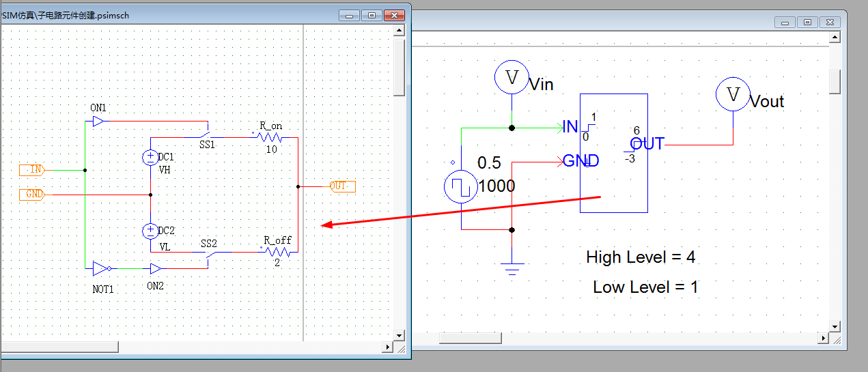The height and width of the screenshot is (372, 868).
Task: Click the R_off value 2
Action: pos(277,263)
